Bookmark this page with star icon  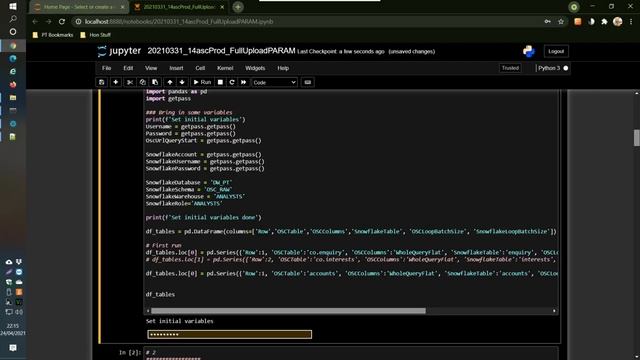561,22
